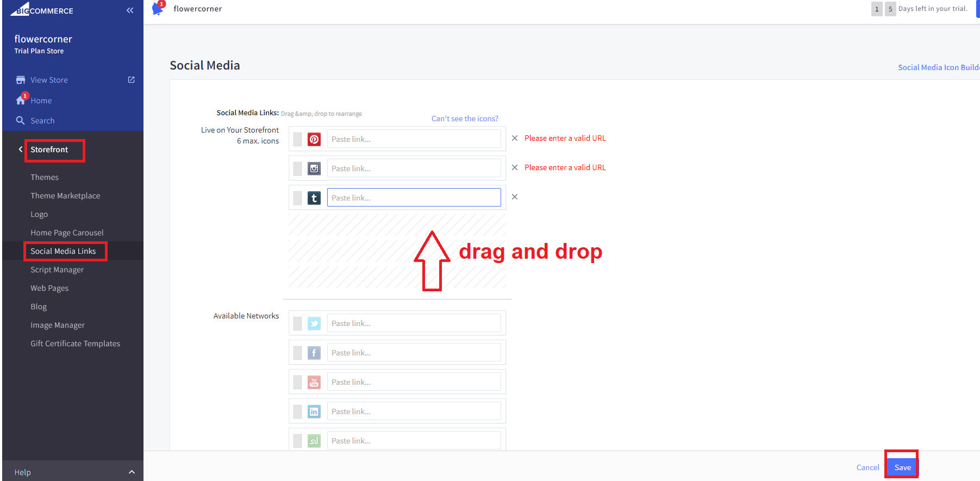Click Can't see the icons? link

click(x=465, y=118)
